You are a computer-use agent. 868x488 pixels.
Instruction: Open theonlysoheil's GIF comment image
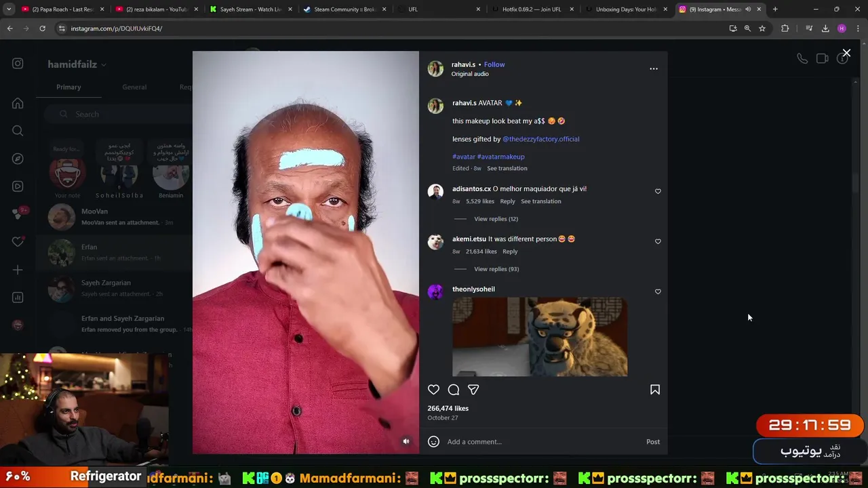pos(540,337)
